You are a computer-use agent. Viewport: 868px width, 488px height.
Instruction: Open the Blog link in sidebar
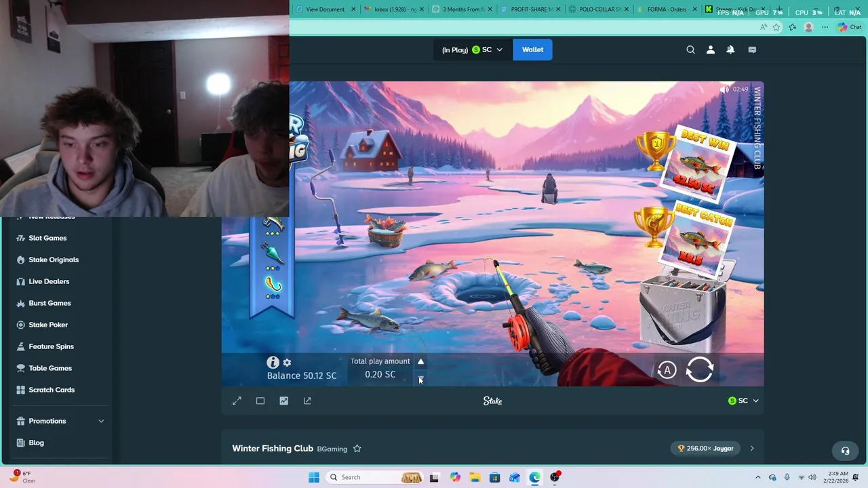pos(36,443)
